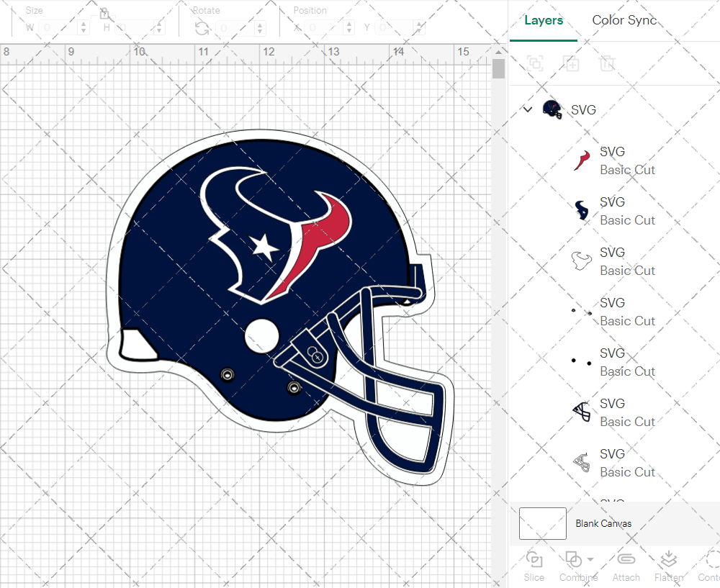Click the Position Y input field
Screen dimensions: 720x588
pyautogui.click(x=395, y=27)
